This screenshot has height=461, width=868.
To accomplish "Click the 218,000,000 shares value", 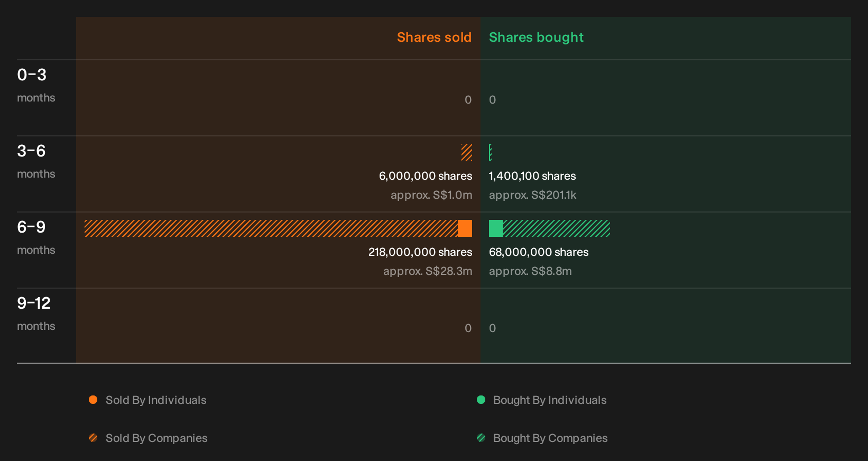I will click(420, 252).
